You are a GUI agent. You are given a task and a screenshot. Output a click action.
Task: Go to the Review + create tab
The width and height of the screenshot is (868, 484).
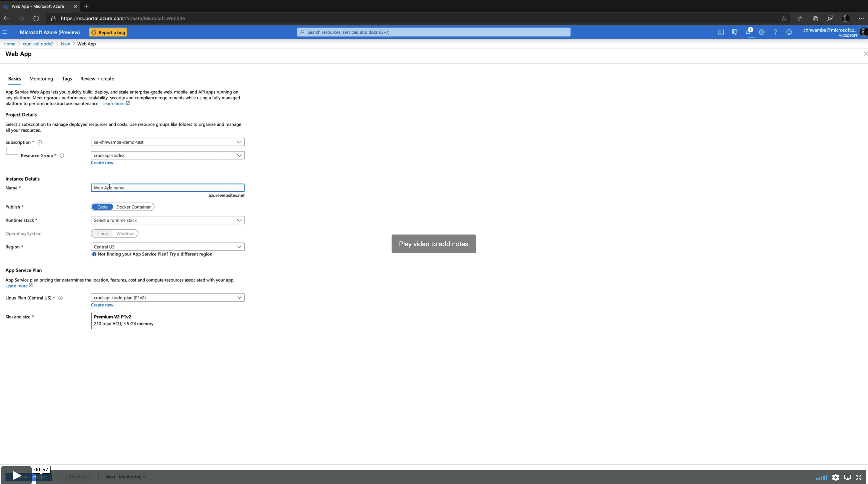[97, 79]
